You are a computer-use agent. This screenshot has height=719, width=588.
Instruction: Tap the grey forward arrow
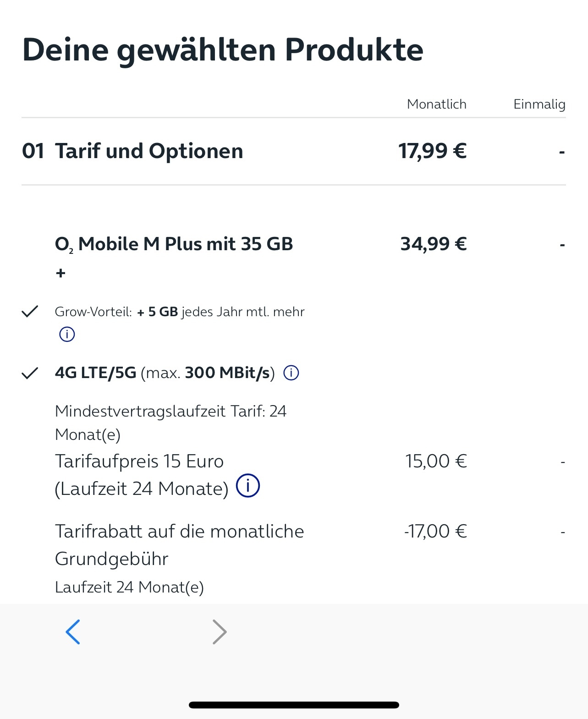coord(220,632)
